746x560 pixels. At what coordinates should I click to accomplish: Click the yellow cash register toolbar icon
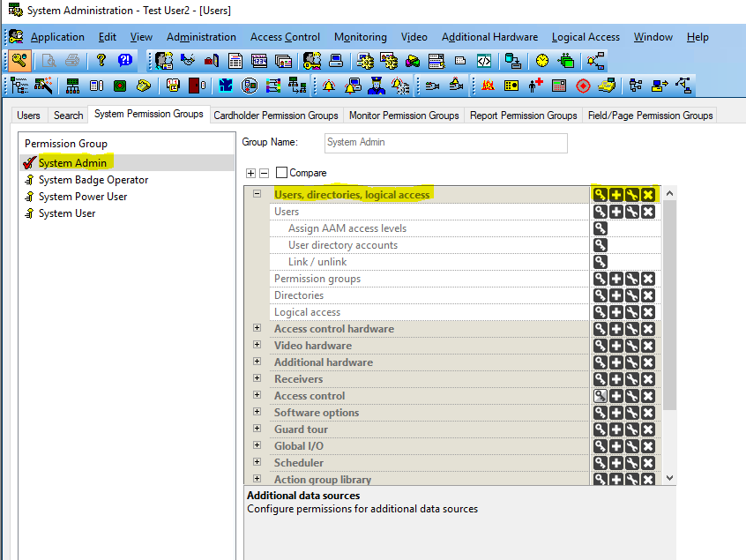tap(607, 86)
